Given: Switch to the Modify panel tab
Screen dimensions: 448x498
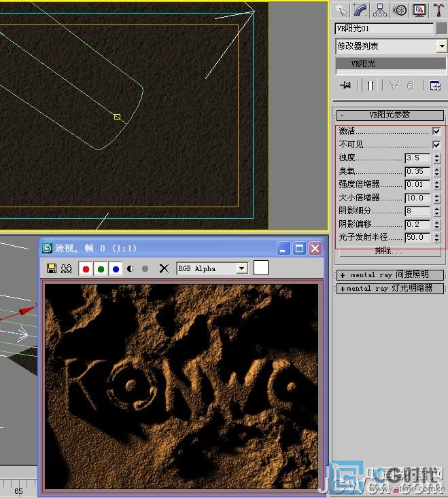Looking at the screenshot, I should [360, 10].
